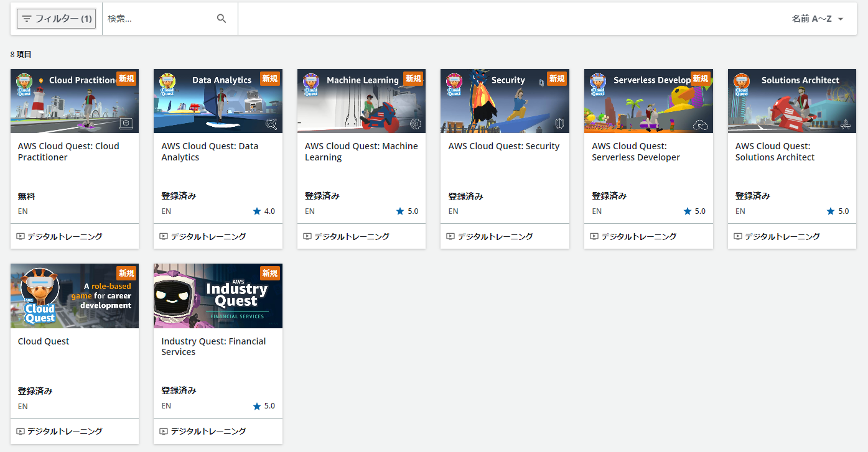Click digital training icon on Cloud Practitioner card

coord(21,236)
